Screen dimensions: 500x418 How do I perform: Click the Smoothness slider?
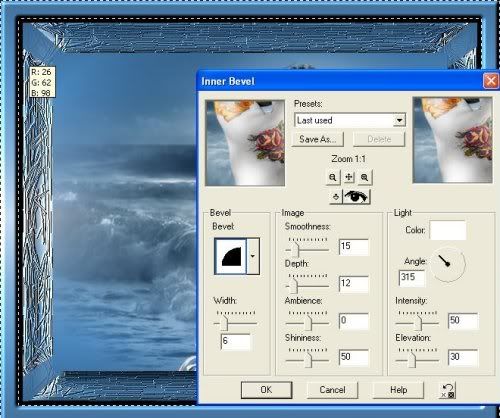click(307, 247)
